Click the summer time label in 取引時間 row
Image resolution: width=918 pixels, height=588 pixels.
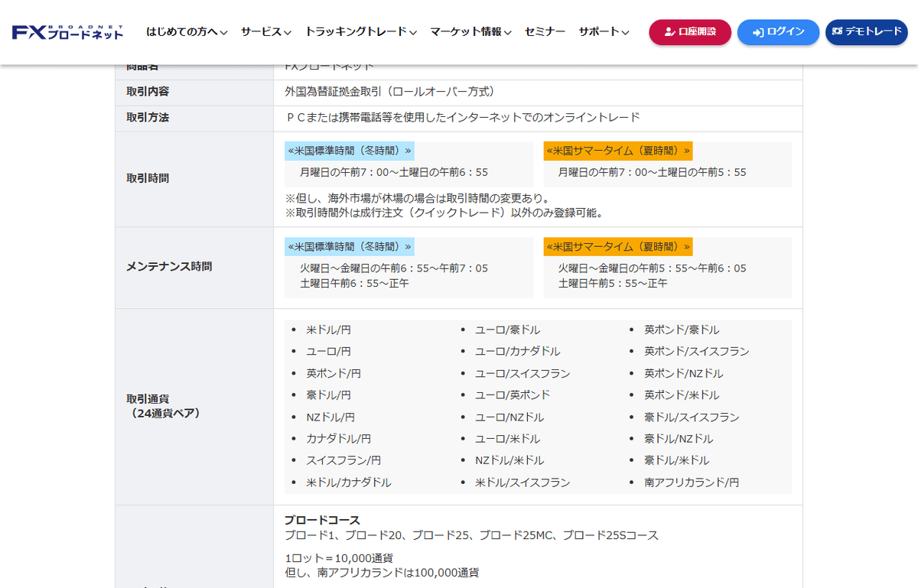618,151
